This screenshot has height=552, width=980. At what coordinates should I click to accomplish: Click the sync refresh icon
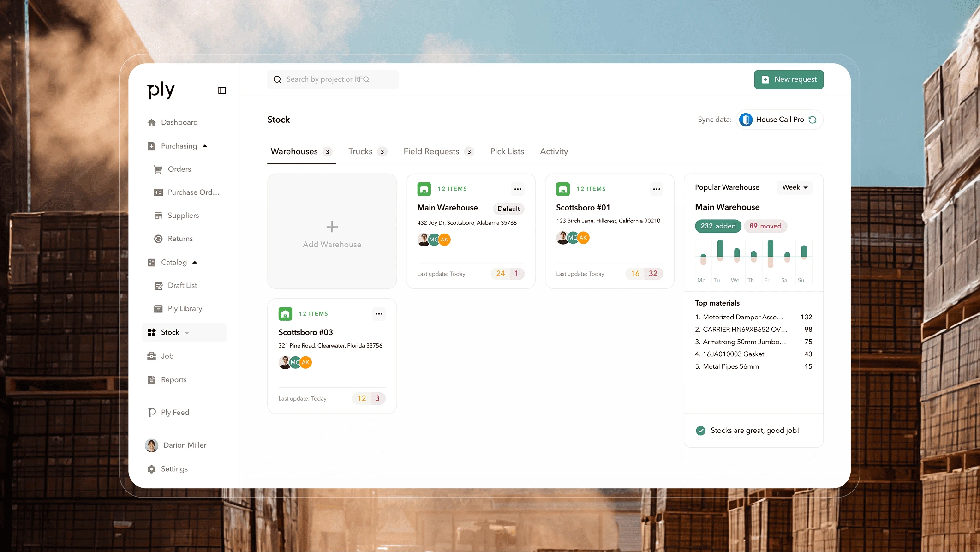coord(813,120)
